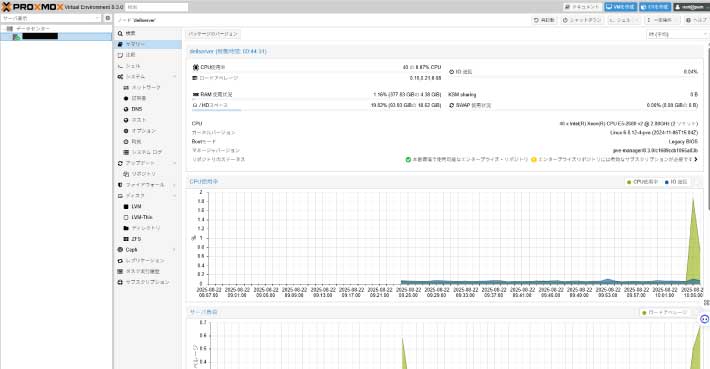Screen dimensions: 710x369
Task: Click the gear icon beside Server View selector
Action: pyautogui.click(x=108, y=18)
